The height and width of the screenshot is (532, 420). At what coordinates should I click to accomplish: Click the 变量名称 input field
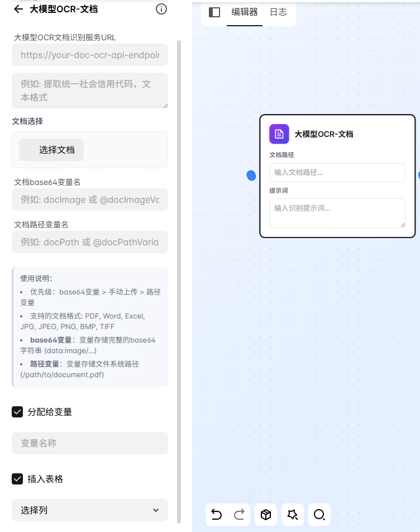[x=90, y=443]
